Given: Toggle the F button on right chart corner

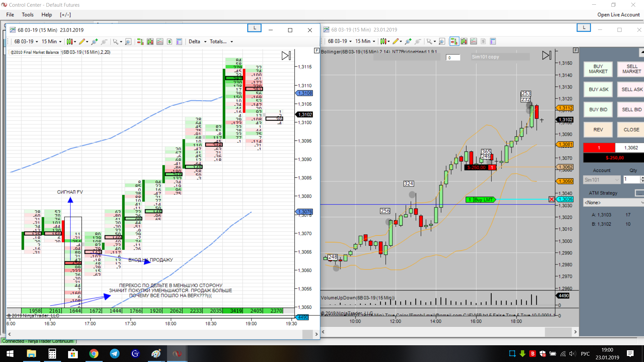Looking at the screenshot, I should click(x=576, y=50).
